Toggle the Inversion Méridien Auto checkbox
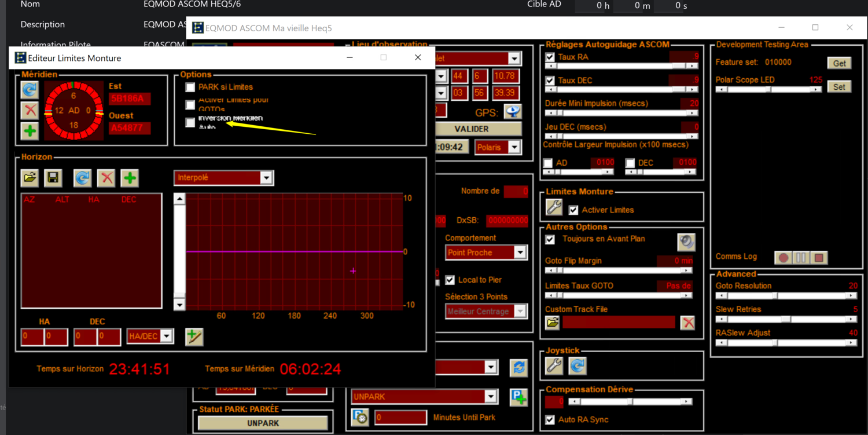The image size is (868, 435). point(190,122)
